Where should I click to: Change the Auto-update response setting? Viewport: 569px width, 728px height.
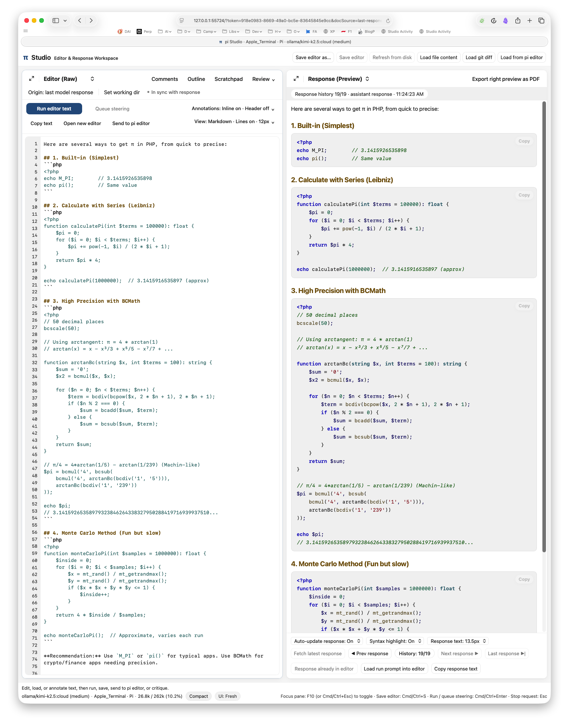[327, 641]
